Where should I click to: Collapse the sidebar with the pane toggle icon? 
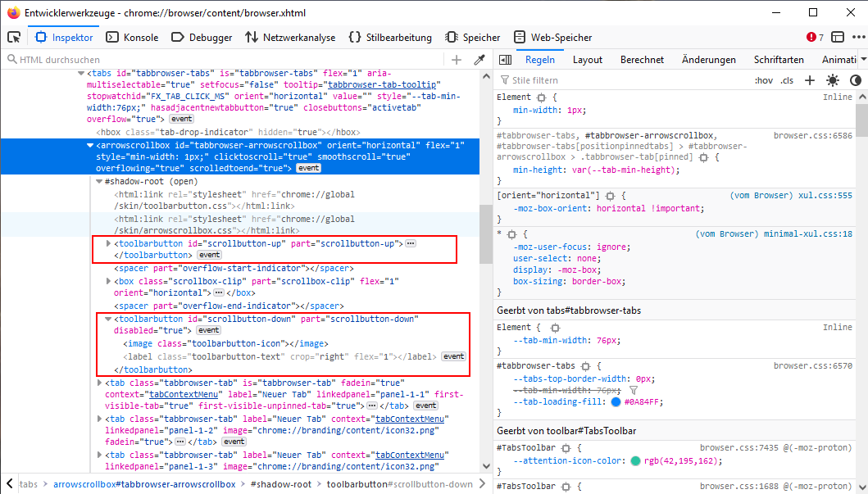tap(506, 60)
